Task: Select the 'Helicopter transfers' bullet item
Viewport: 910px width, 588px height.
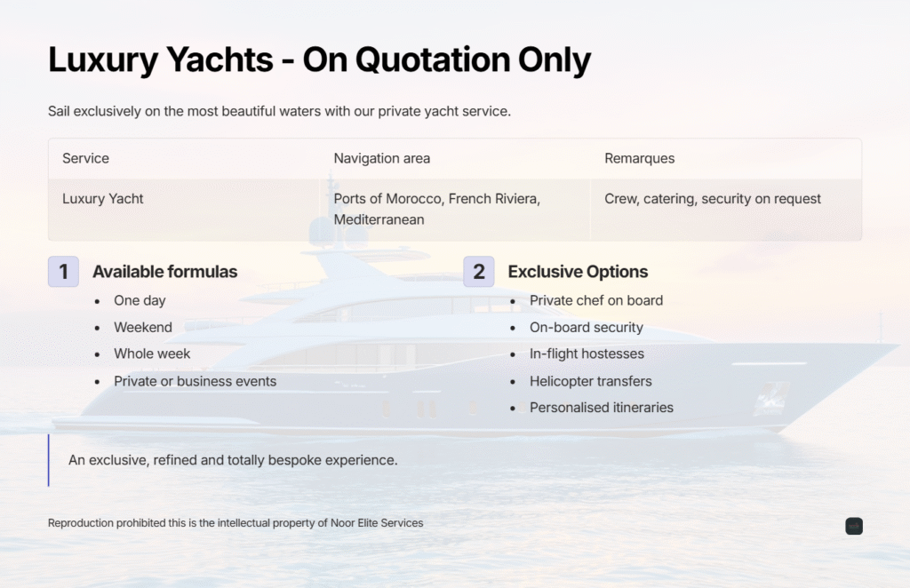Action: [591, 381]
